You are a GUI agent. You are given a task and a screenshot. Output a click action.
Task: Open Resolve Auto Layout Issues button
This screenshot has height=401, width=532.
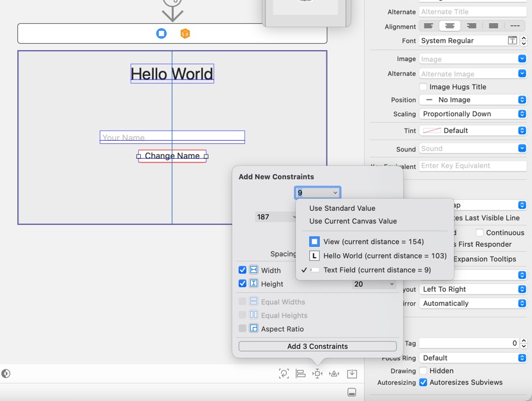click(335, 373)
